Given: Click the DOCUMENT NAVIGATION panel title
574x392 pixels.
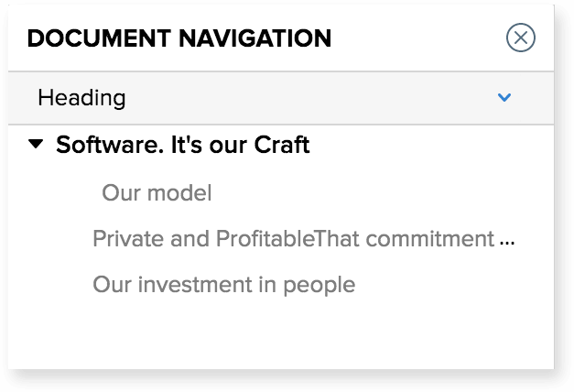Looking at the screenshot, I should pos(179,38).
